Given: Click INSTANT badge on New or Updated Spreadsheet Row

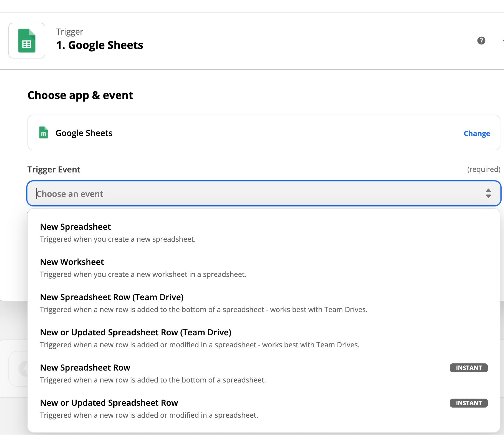Looking at the screenshot, I should pyautogui.click(x=469, y=403).
